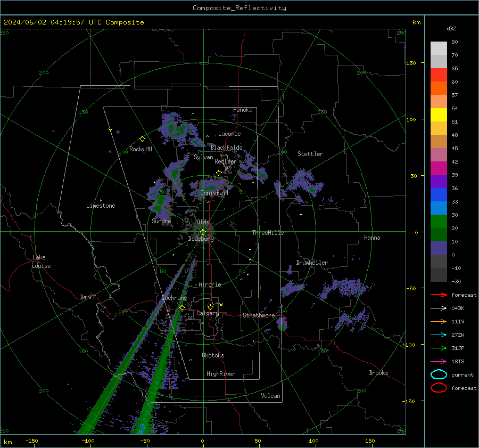Click the Sylvan label
Viewport: 479px width, 448px height.
tap(203, 157)
